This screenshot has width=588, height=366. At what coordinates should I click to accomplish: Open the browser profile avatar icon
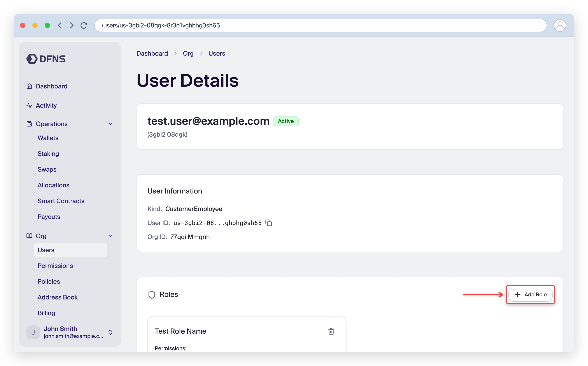point(560,25)
